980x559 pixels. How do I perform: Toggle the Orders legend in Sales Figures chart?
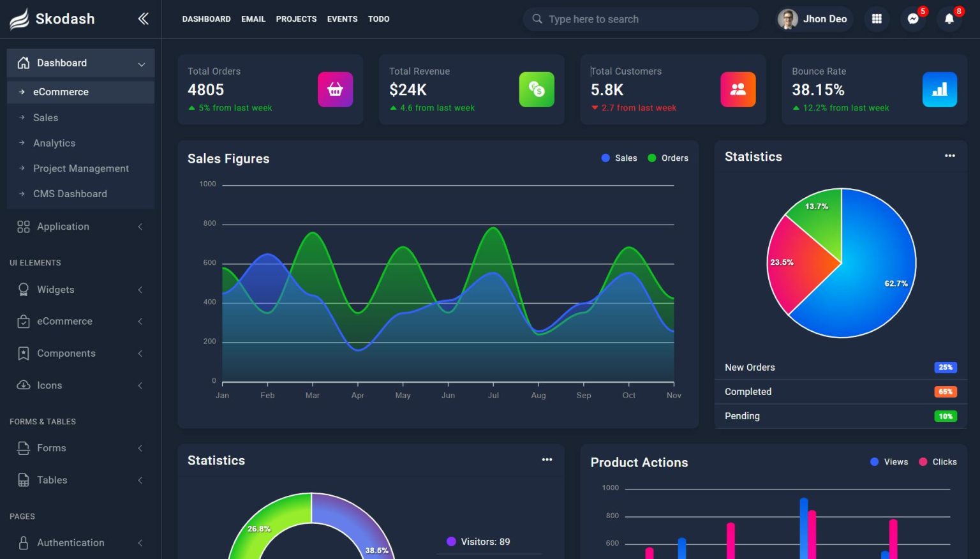coord(667,158)
